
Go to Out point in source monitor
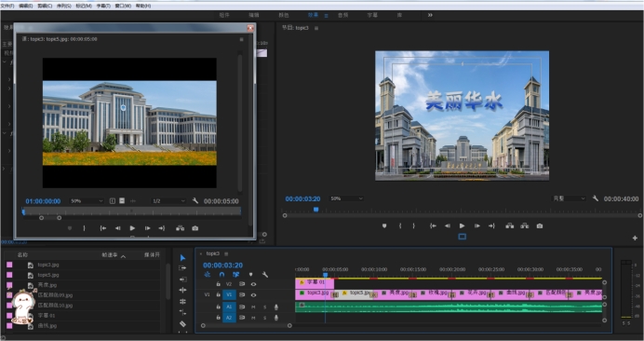[162, 228]
